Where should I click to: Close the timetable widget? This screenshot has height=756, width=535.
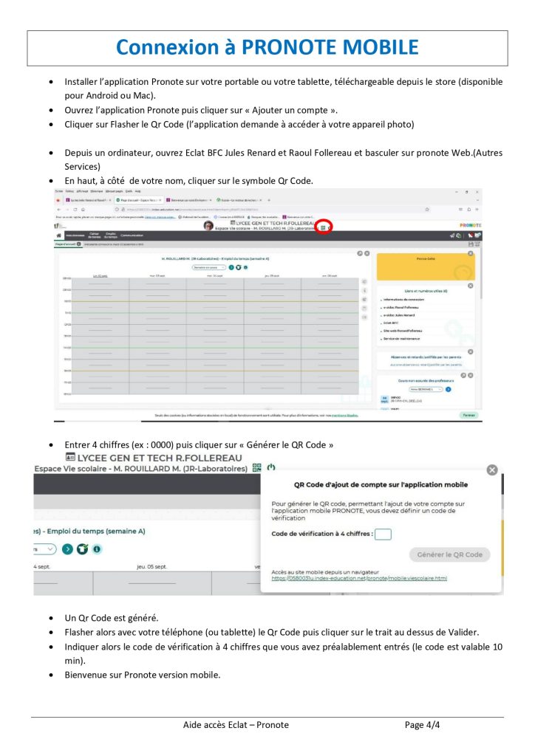tap(367, 253)
